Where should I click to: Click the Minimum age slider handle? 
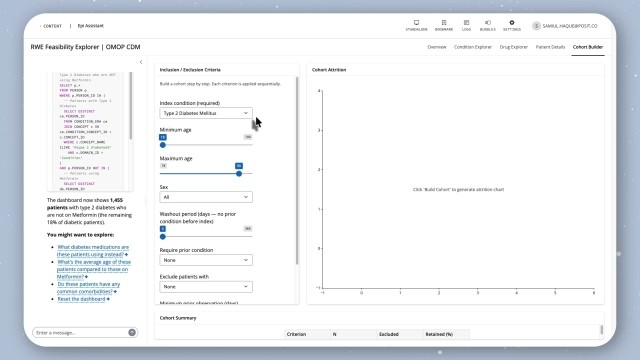click(163, 145)
